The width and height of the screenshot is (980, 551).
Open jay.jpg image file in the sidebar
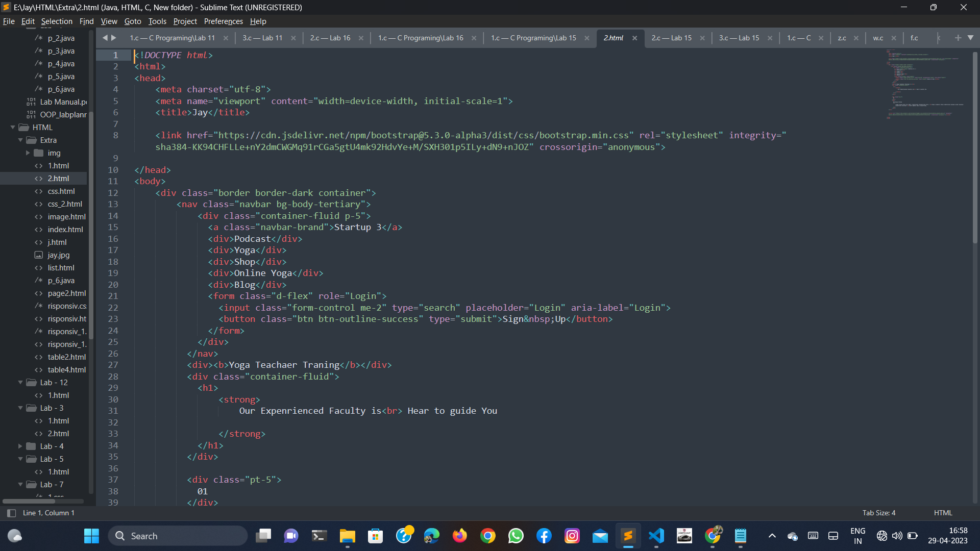point(58,255)
